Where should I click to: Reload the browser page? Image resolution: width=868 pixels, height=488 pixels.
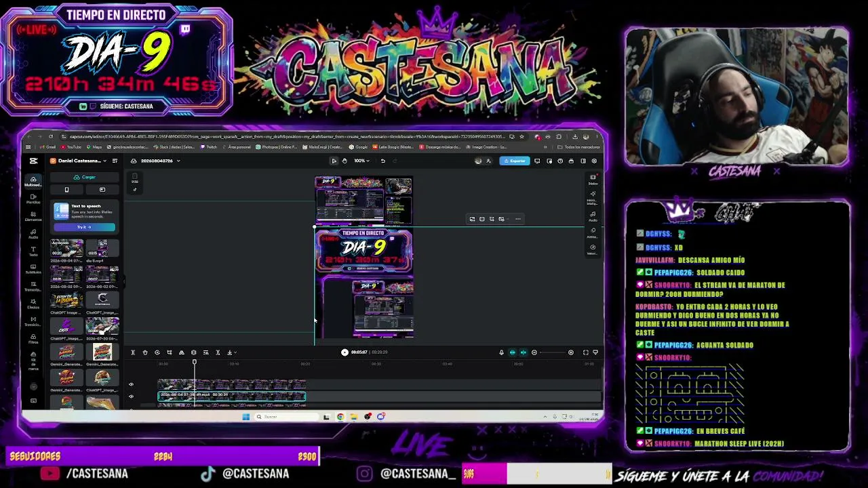tap(51, 136)
